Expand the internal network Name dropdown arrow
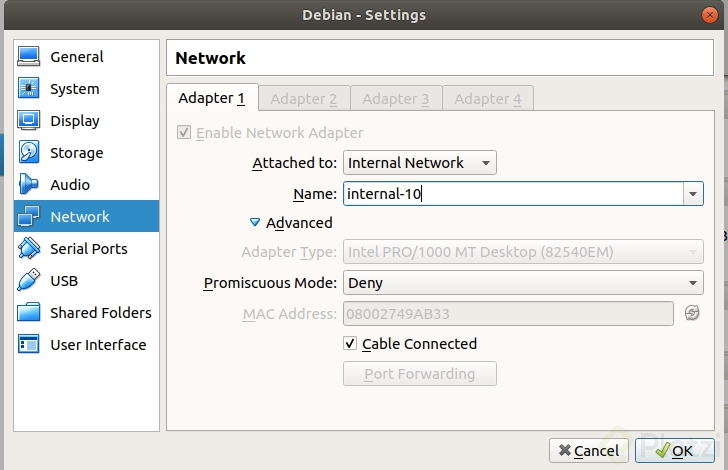 pyautogui.click(x=692, y=193)
